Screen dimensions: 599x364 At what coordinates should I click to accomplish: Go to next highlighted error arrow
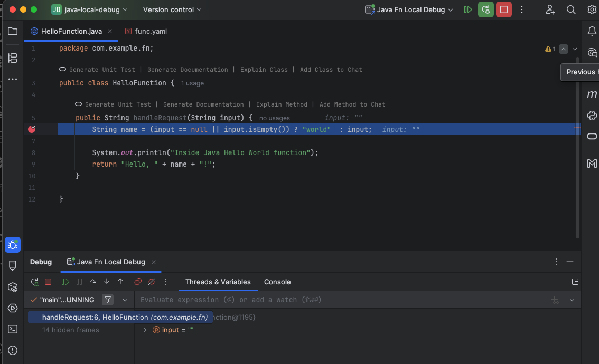575,49
